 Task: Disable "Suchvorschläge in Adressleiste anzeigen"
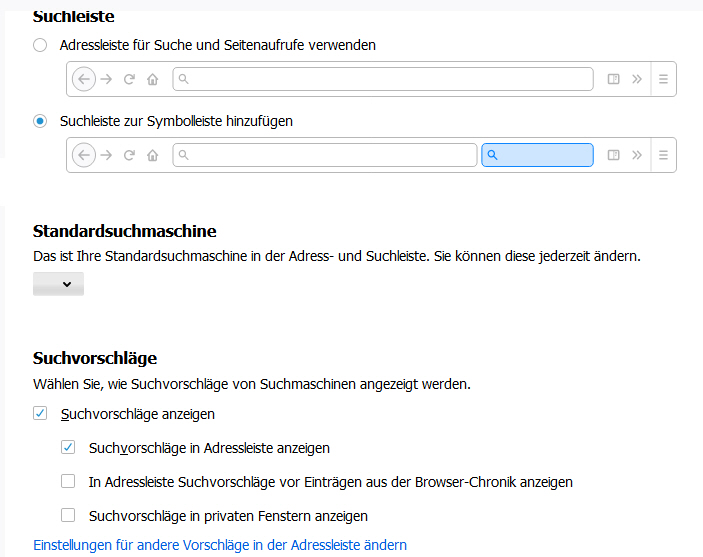coord(68,448)
